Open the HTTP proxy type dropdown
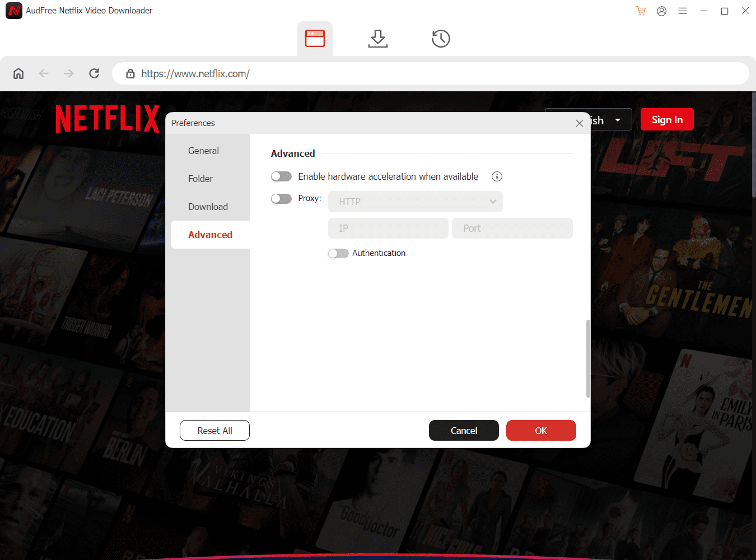This screenshot has height=560, width=756. tap(416, 202)
